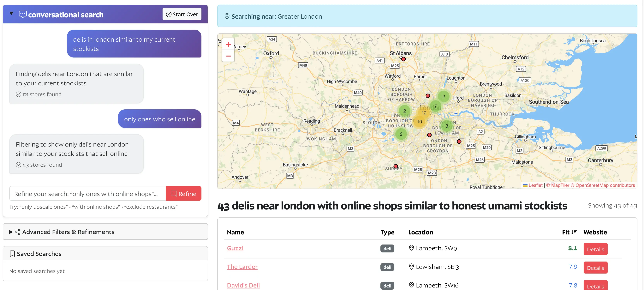The image size is (644, 290).
Task: Collapse the conversational search panel
Action: pos(11,14)
